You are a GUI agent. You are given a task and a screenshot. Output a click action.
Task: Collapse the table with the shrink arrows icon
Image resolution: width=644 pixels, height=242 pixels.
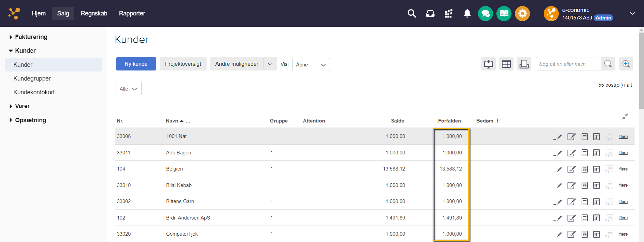(625, 116)
